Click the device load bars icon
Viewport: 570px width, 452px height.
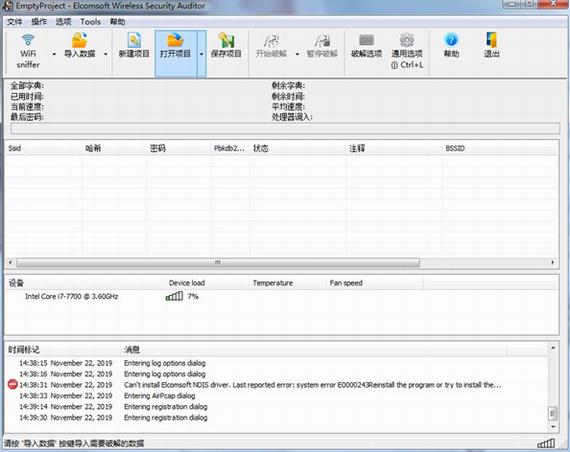click(174, 296)
